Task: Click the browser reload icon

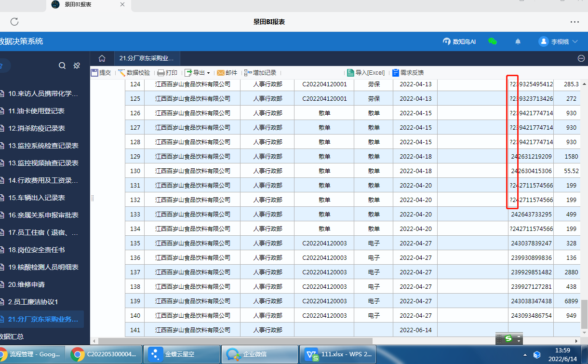Action: pos(14,22)
